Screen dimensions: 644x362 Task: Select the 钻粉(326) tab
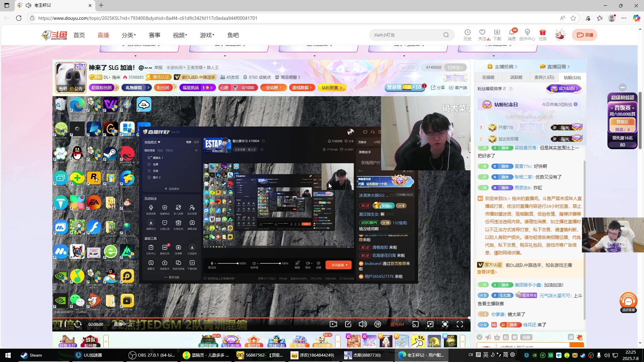[572, 77]
